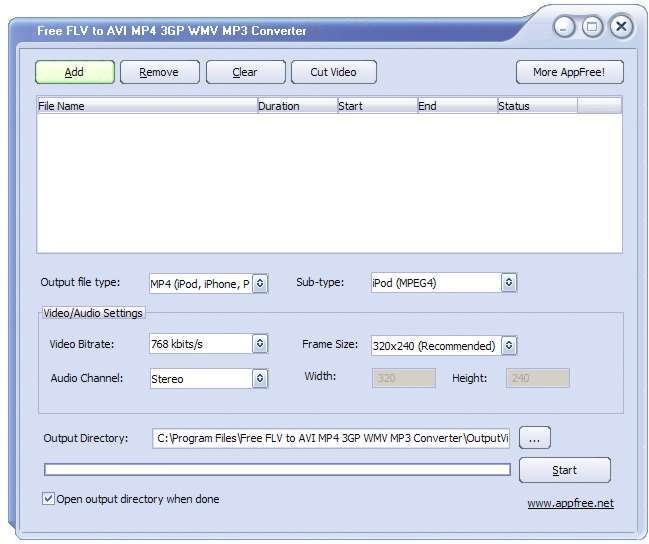Click the Sub-type label

point(320,282)
